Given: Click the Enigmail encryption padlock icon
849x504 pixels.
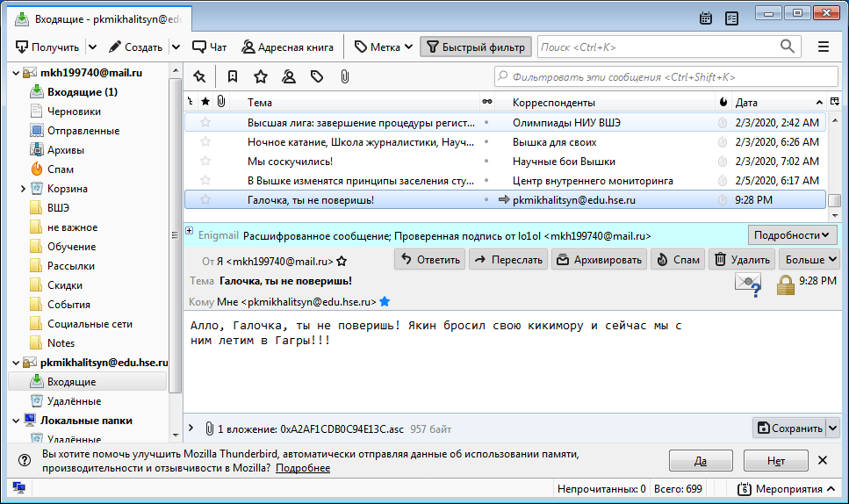Looking at the screenshot, I should (x=785, y=284).
